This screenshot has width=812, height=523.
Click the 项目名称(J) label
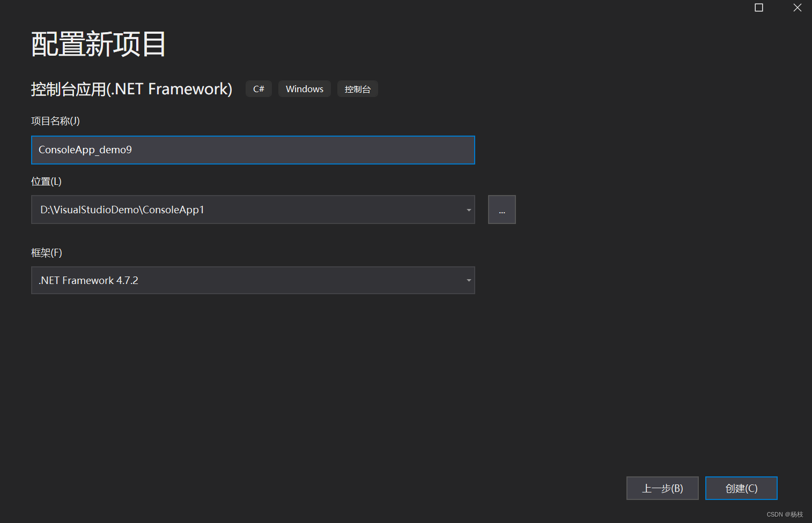click(x=55, y=121)
